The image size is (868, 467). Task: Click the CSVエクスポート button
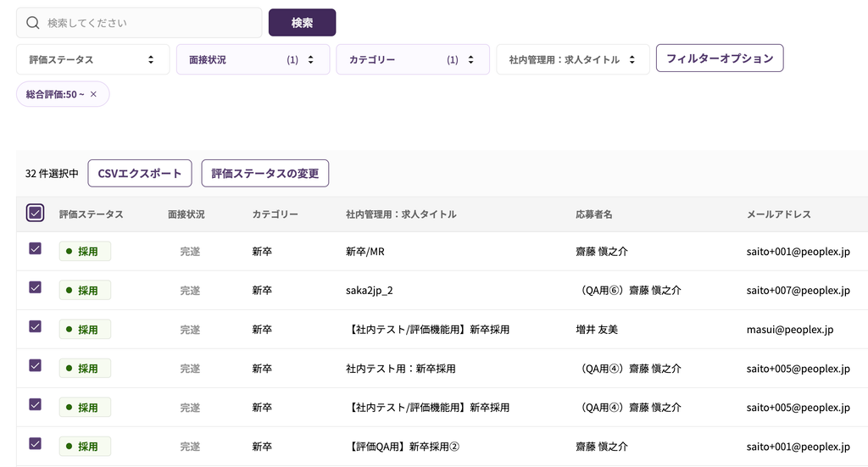[140, 173]
